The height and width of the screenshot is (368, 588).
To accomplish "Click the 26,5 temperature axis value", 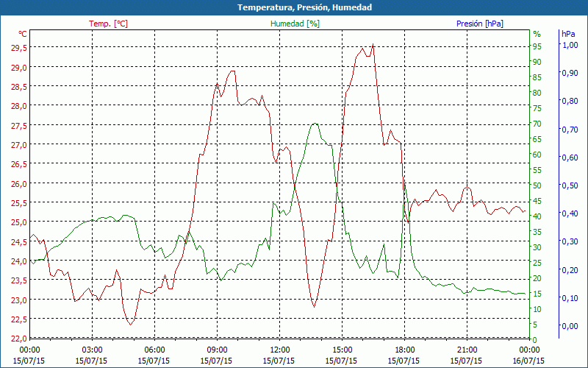I will point(19,164).
